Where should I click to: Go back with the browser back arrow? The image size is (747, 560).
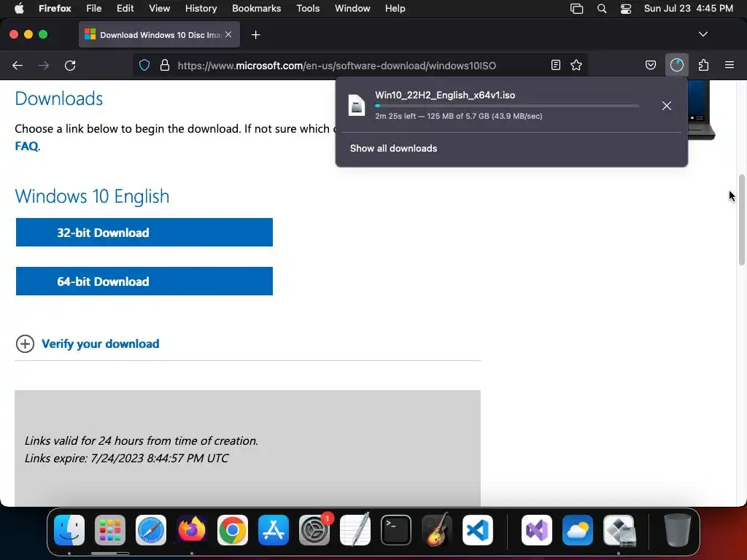(18, 65)
